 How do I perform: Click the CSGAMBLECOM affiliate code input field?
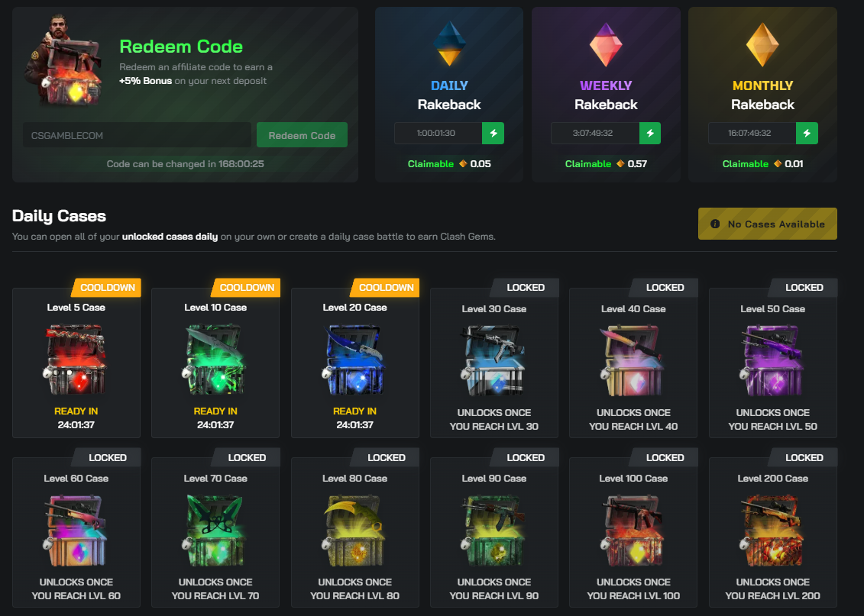pyautogui.click(x=137, y=134)
